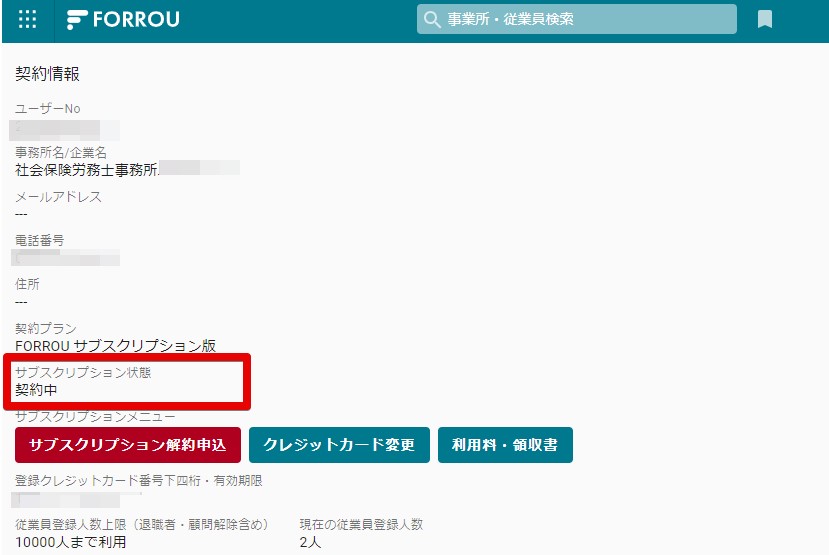Select FORROU サブスクリプション版 plan text

[x=116, y=346]
